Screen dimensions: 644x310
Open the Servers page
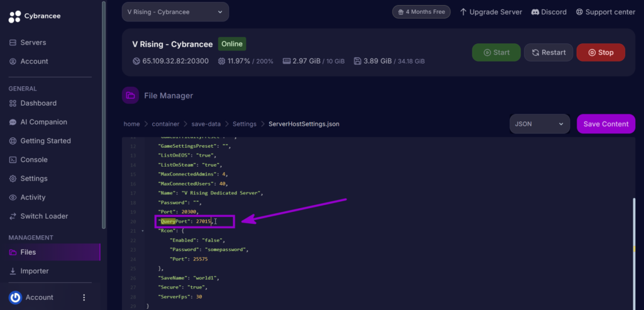coord(33,43)
